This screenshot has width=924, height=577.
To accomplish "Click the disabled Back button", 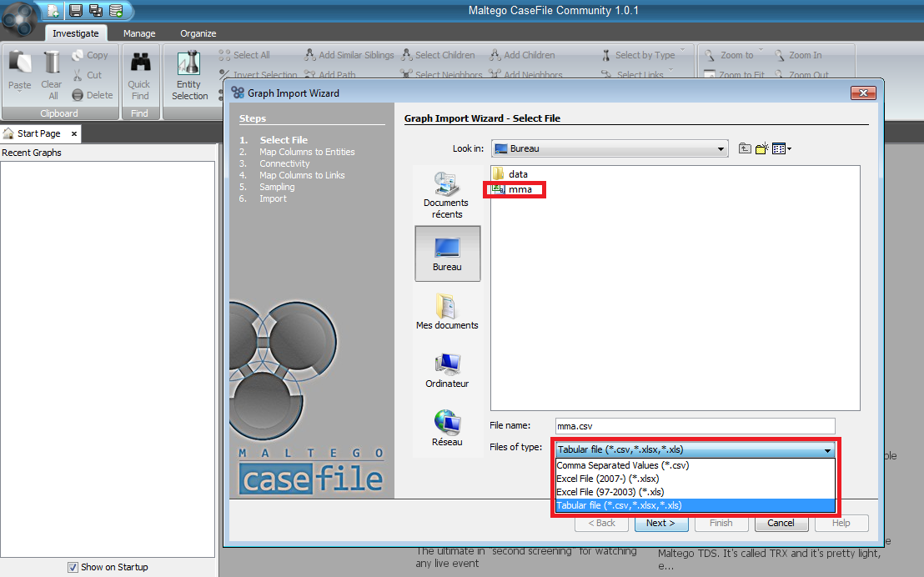I will 601,524.
